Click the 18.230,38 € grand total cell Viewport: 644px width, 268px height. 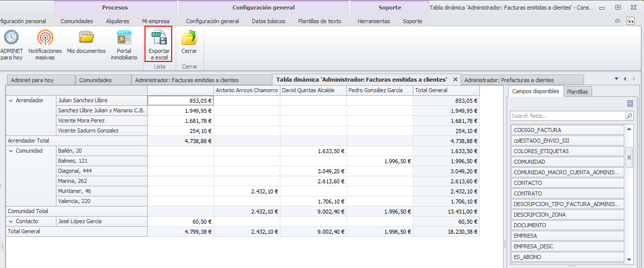click(x=446, y=232)
